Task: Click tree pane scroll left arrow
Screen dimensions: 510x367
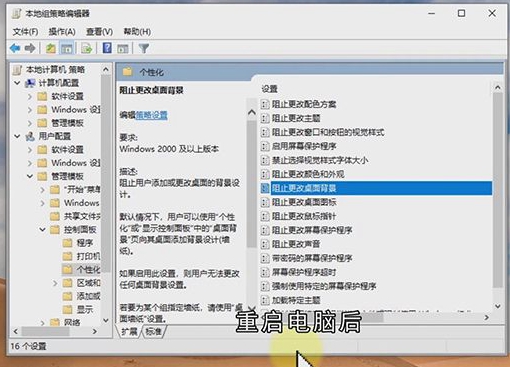Action: pos(15,331)
